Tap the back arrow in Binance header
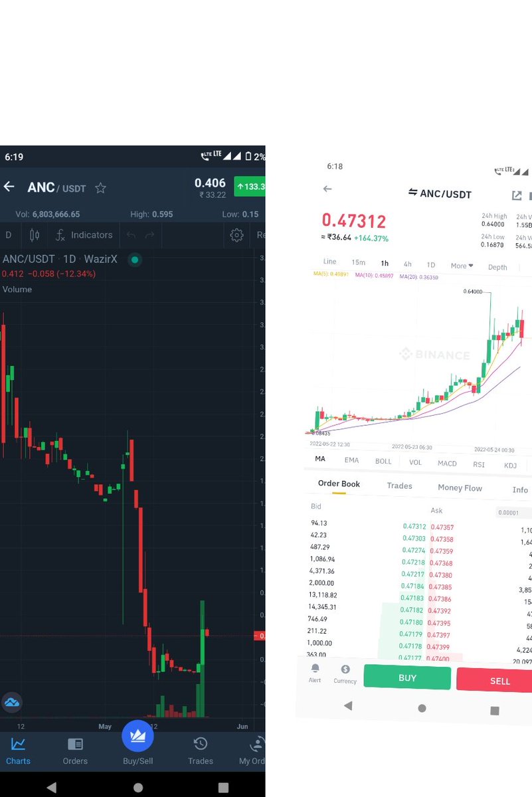This screenshot has width=532, height=797. coord(327,189)
